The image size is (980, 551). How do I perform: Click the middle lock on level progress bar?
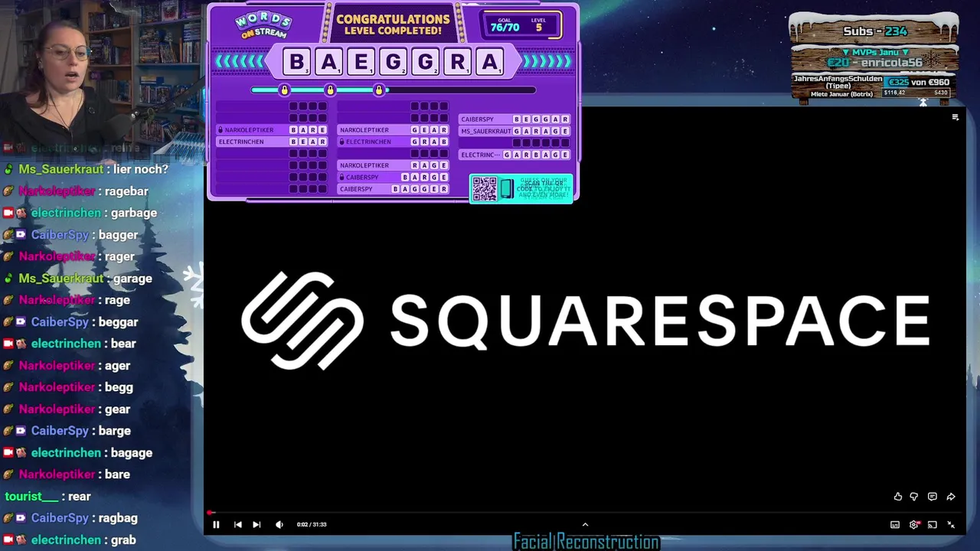[x=330, y=90]
